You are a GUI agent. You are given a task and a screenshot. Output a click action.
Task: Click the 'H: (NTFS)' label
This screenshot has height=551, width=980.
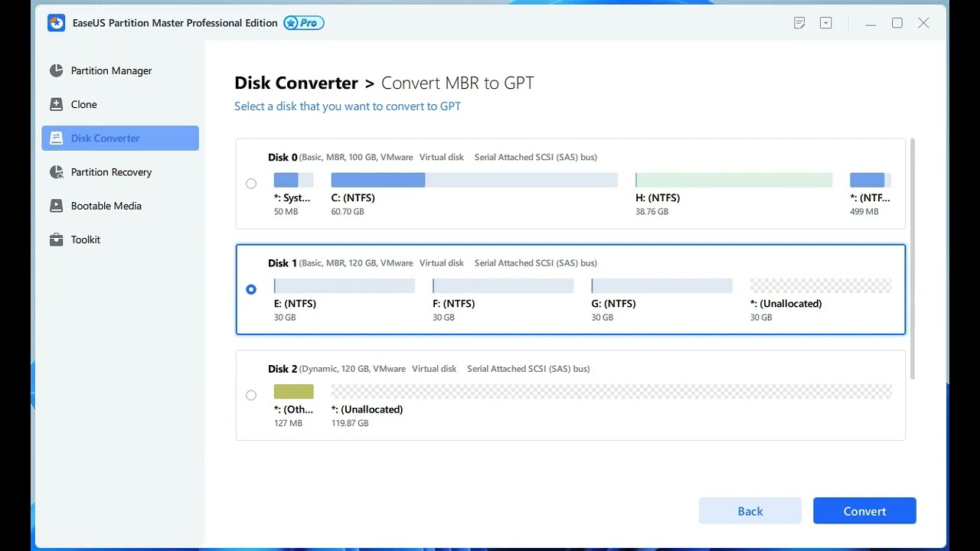point(658,197)
